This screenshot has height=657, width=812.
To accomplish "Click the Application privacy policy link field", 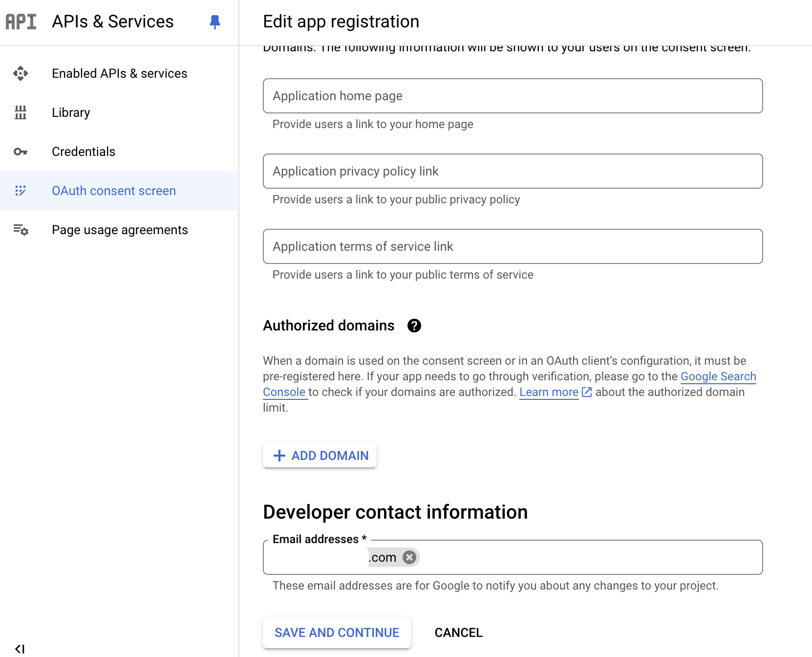I will 512,171.
